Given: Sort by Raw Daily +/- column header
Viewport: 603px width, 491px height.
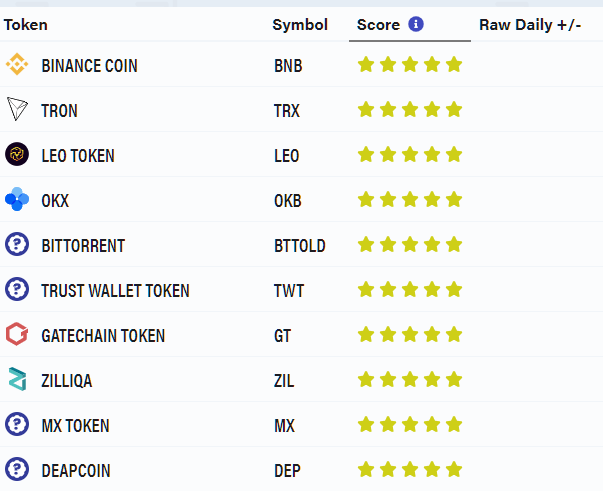Looking at the screenshot, I should (530, 25).
